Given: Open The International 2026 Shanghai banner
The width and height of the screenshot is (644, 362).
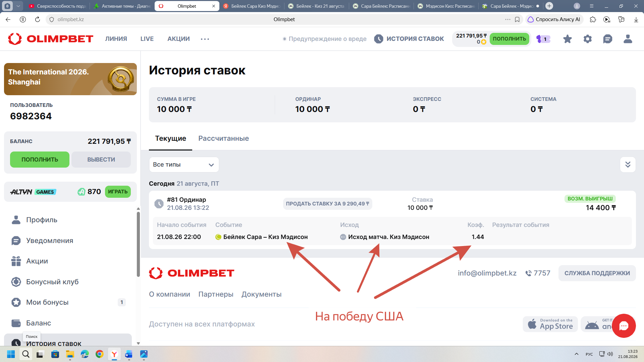Looking at the screenshot, I should pyautogui.click(x=70, y=79).
